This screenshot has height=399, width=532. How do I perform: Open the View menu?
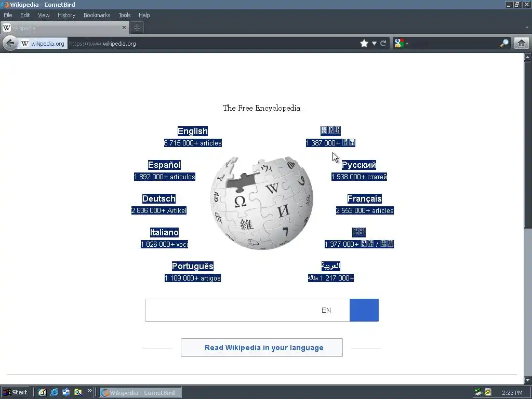44,15
